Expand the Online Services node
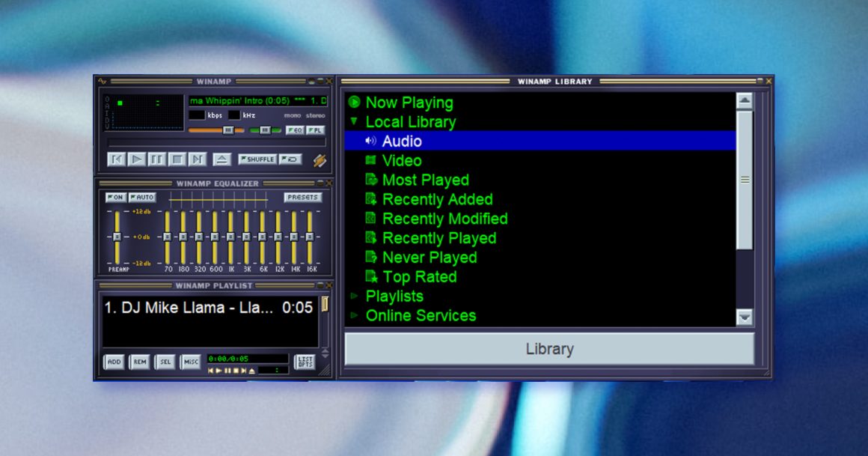The width and height of the screenshot is (868, 456). point(354,315)
